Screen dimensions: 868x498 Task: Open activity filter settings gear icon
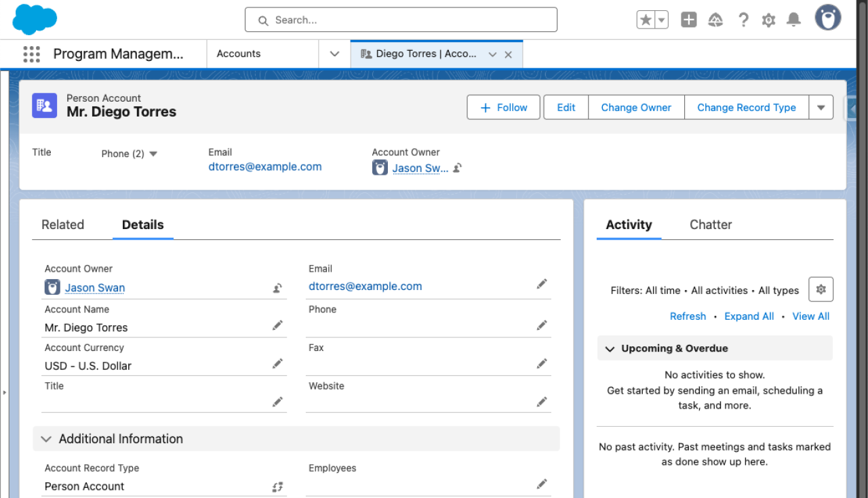(x=821, y=289)
